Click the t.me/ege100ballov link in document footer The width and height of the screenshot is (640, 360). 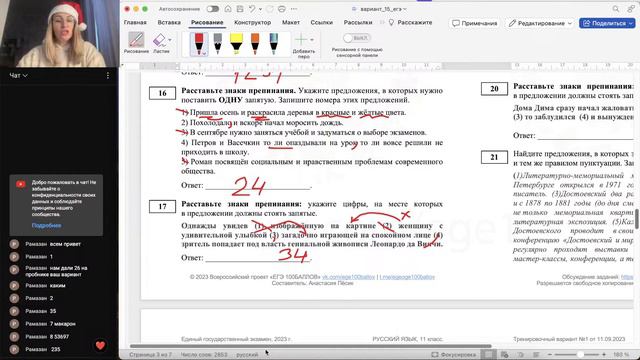tap(407, 277)
